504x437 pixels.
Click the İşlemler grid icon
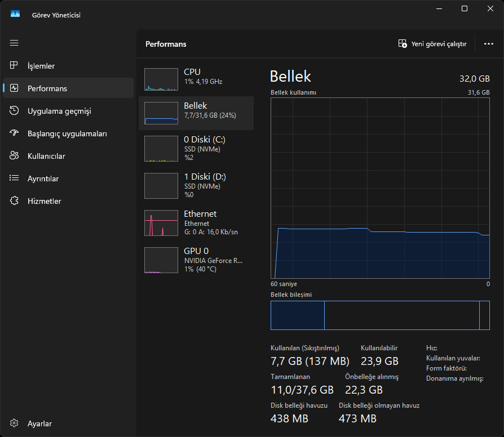coord(14,65)
